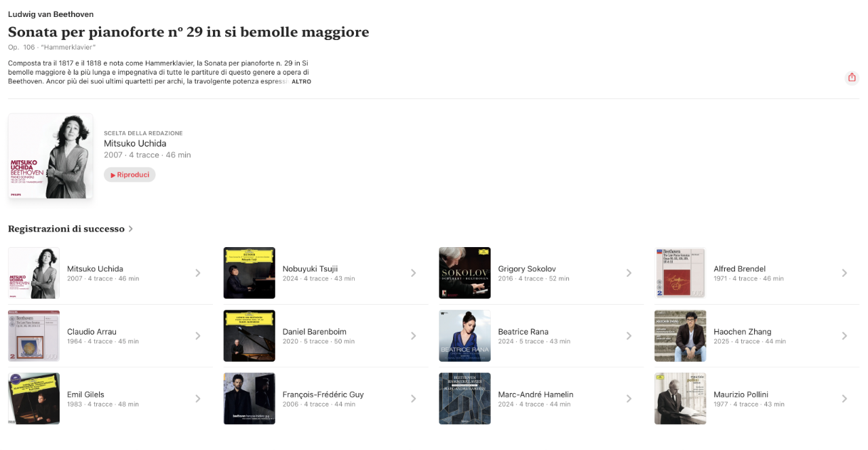Screen dimensions: 868x450
Task: Click chevron next to Maurizio Pollini
Action: 844,399
